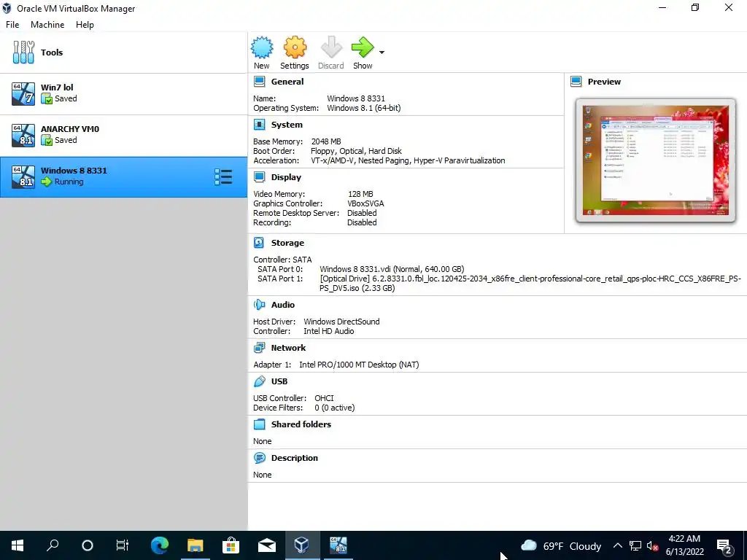
Task: Open taskbar Search magnifier
Action: 53,545
